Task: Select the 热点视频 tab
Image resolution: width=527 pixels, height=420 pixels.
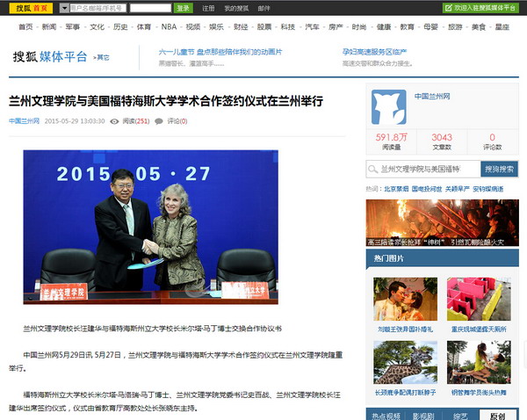Action: [385, 415]
